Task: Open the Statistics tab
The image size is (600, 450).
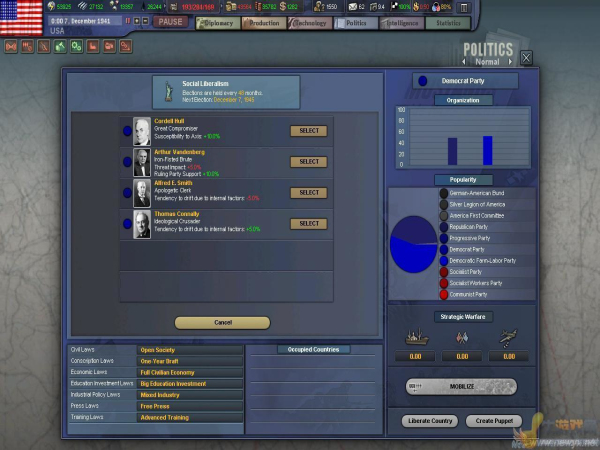Action: (448, 23)
